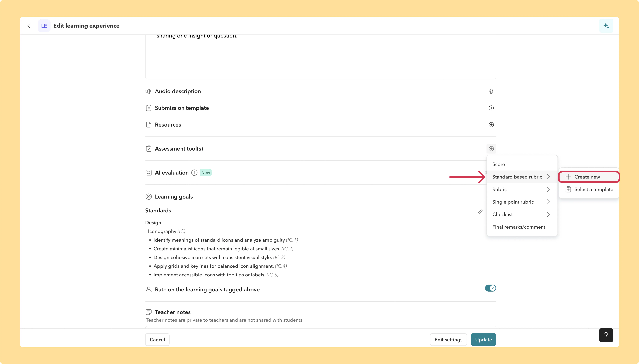Add a Submission template with plus icon
This screenshot has height=364, width=639.
point(491,108)
